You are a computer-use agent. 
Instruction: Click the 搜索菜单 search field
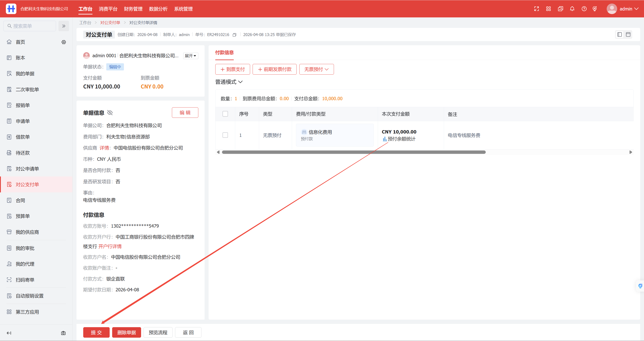(x=30, y=26)
